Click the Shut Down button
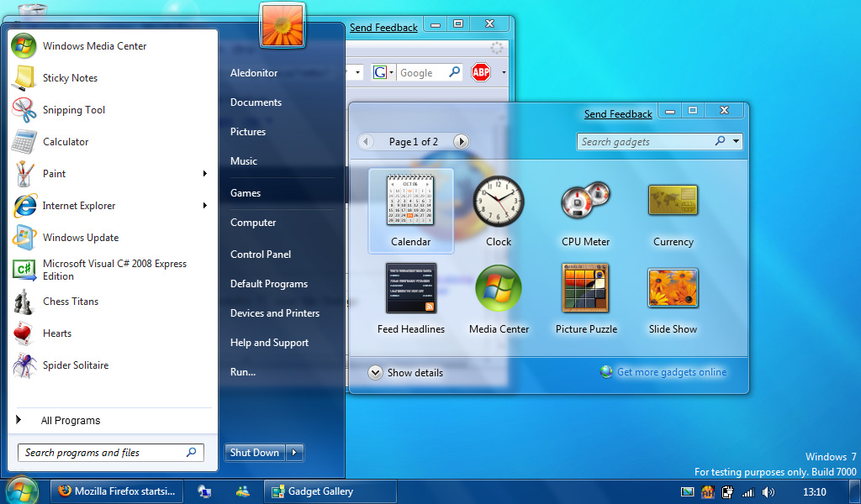This screenshot has height=504, width=861. 255,453
